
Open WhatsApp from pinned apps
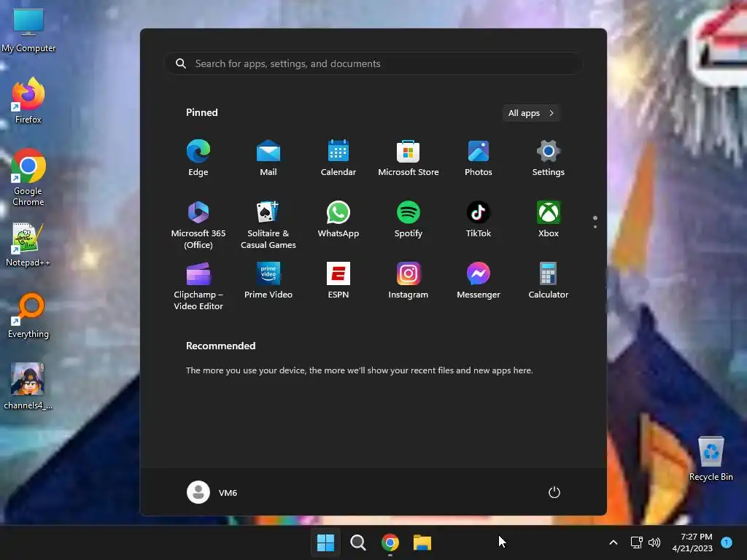(338, 219)
